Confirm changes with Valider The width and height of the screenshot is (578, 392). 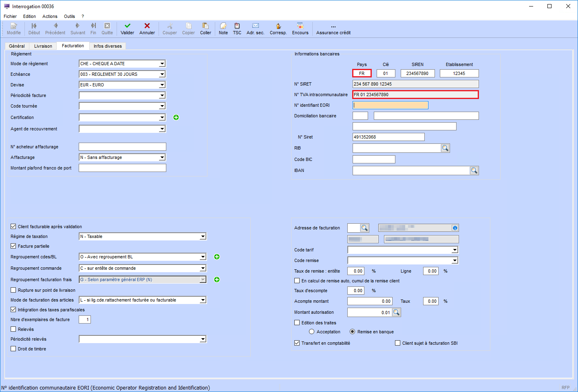pyautogui.click(x=127, y=29)
